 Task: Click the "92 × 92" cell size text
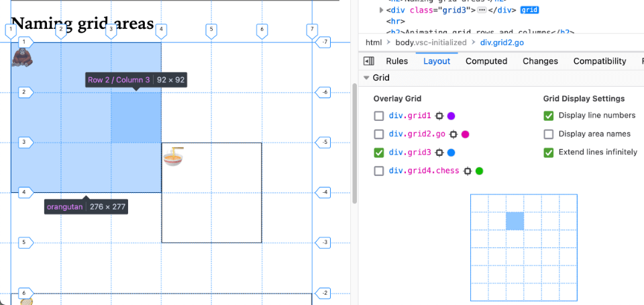click(171, 80)
